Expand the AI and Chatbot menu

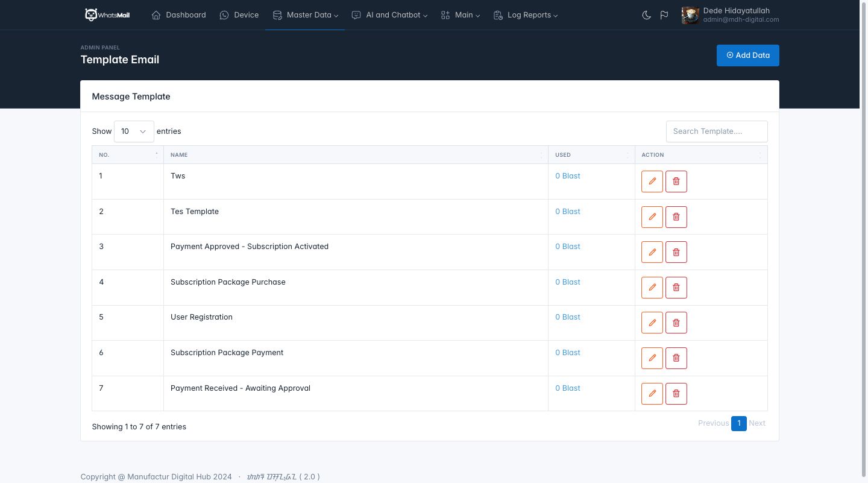[389, 15]
